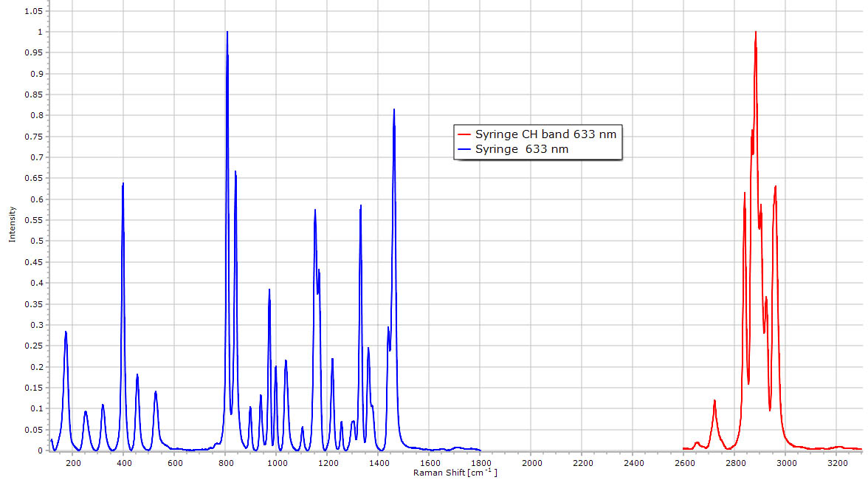
Task: Select the 'Syringe 633 nm' legend label
Action: (x=521, y=149)
